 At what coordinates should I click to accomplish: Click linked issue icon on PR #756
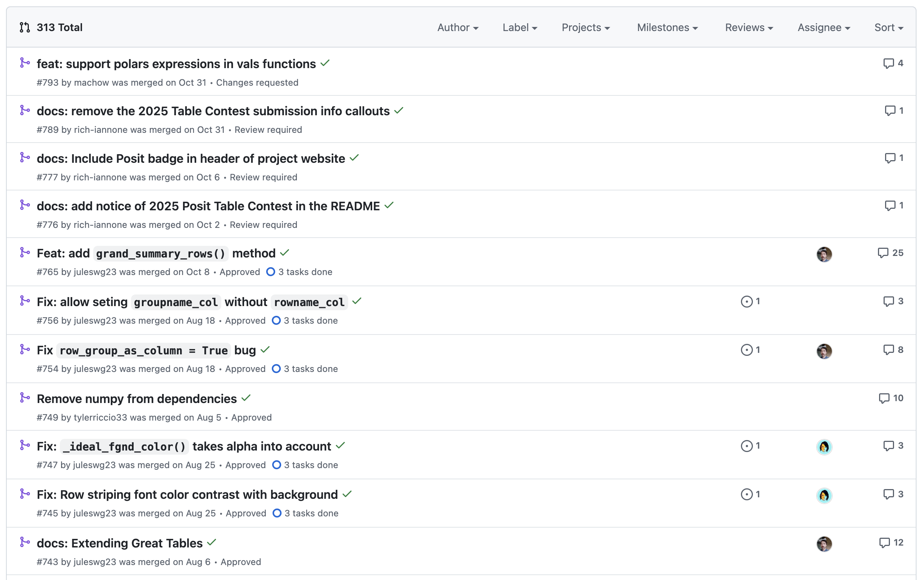tap(746, 302)
